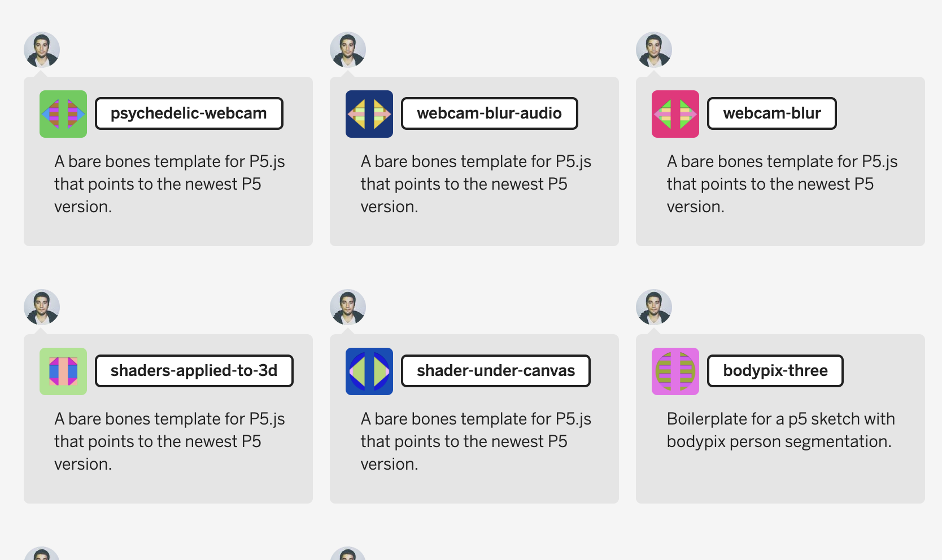This screenshot has height=560, width=942.
Task: Select the webcam-blur project card
Action: coord(780,161)
